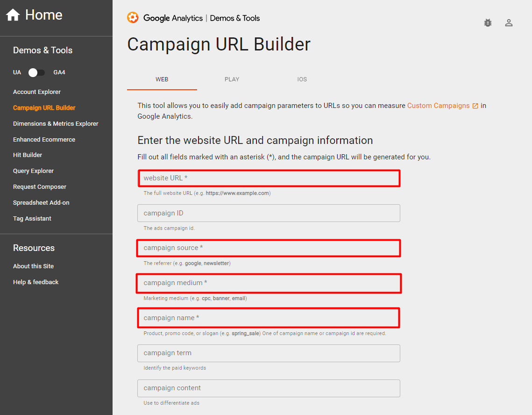Click the Help & feedback link
Image resolution: width=532 pixels, height=415 pixels.
tap(35, 282)
